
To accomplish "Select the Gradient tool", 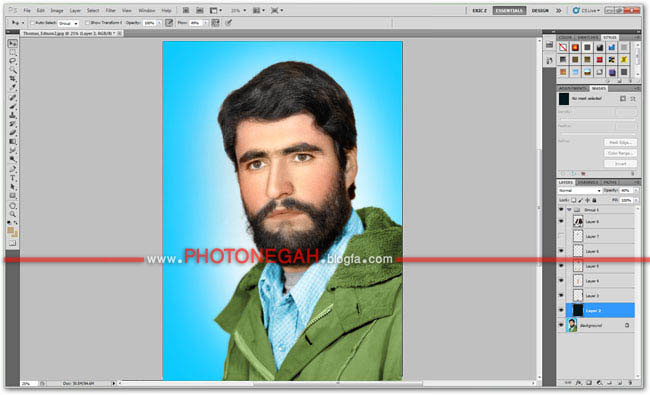I will (x=13, y=142).
